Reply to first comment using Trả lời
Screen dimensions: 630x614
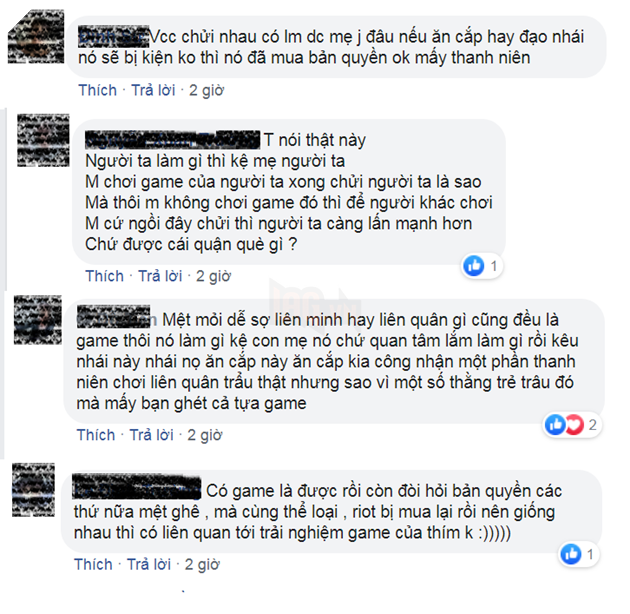153,90
